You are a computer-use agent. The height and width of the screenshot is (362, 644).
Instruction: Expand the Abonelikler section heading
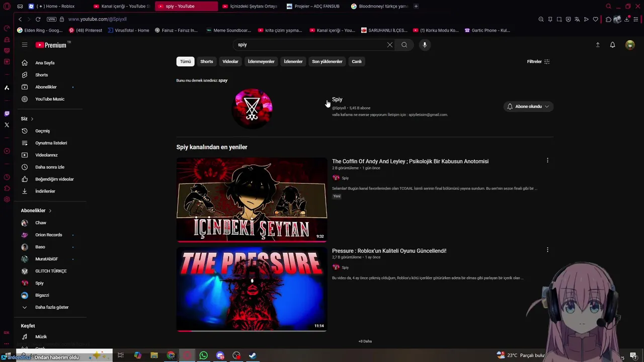click(x=36, y=211)
